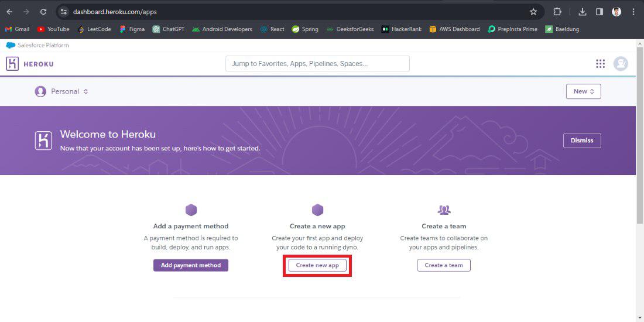Click the people icon above Create a team
The image size is (644, 322).
[x=444, y=210]
